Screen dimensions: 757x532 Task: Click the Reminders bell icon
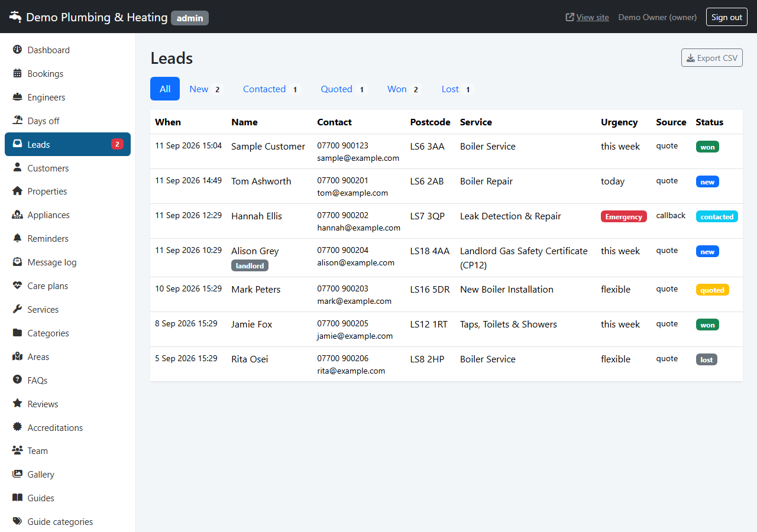pyautogui.click(x=17, y=238)
